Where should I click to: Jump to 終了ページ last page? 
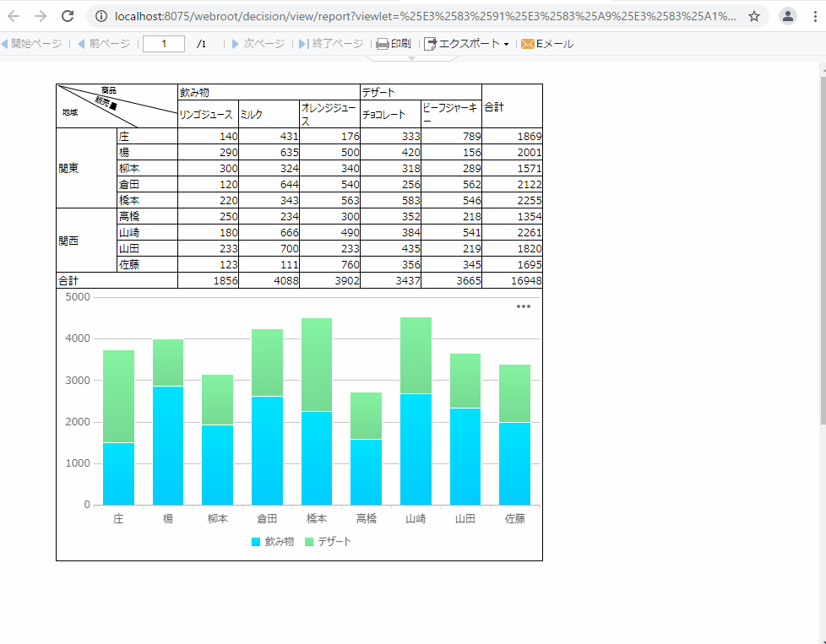331,44
